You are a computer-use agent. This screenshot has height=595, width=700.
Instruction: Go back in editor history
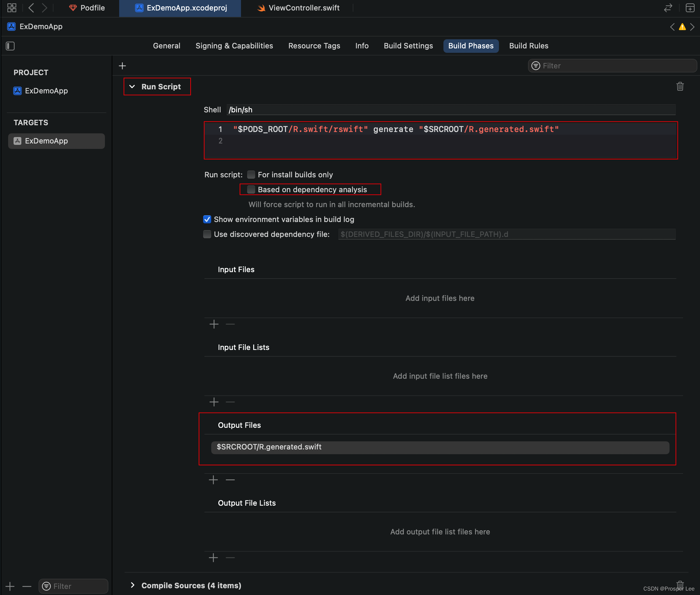point(31,8)
